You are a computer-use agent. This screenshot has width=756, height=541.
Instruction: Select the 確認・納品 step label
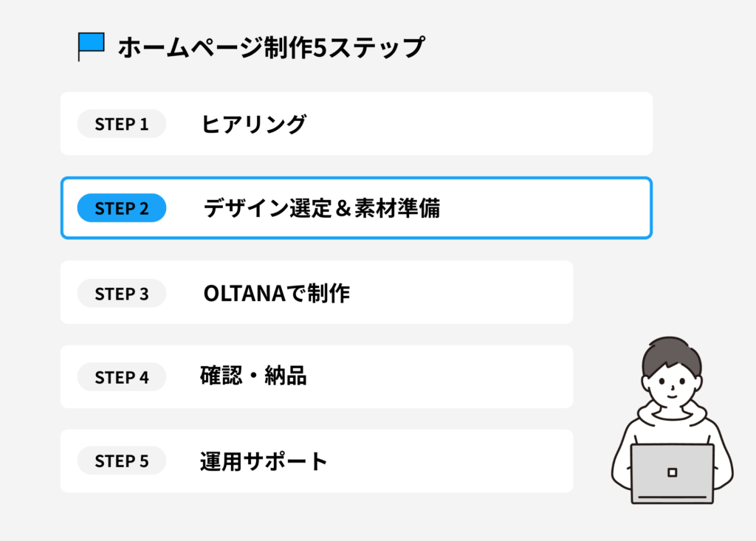(x=253, y=376)
